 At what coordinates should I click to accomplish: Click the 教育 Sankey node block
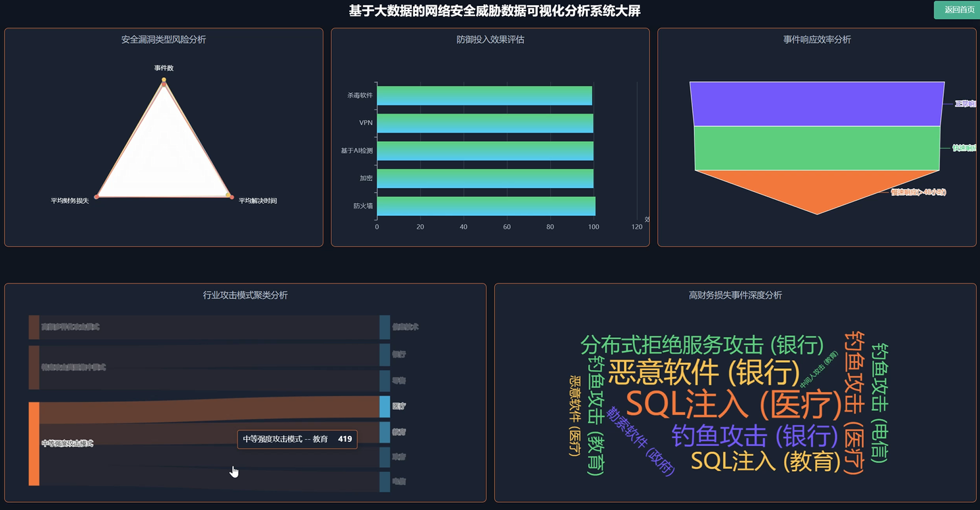385,432
